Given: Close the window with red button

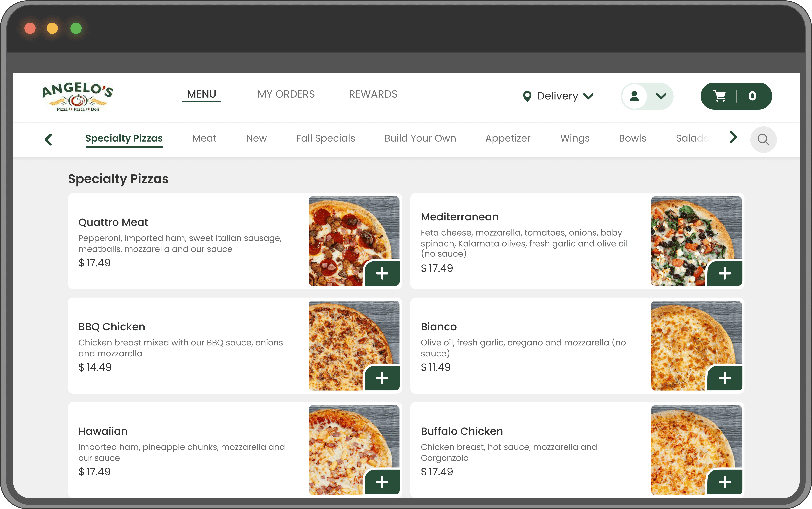Looking at the screenshot, I should (30, 28).
